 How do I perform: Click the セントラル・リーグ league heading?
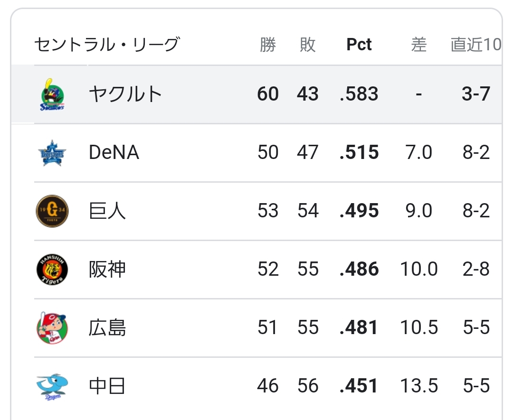pos(107,45)
